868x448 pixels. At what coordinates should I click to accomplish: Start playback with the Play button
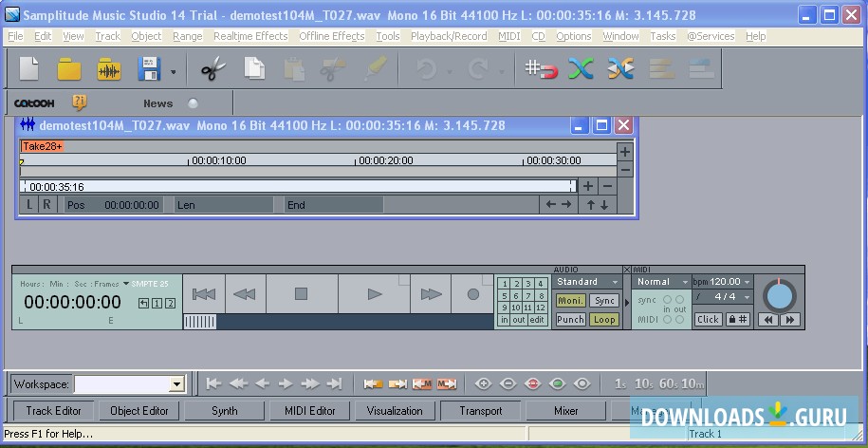pos(374,294)
